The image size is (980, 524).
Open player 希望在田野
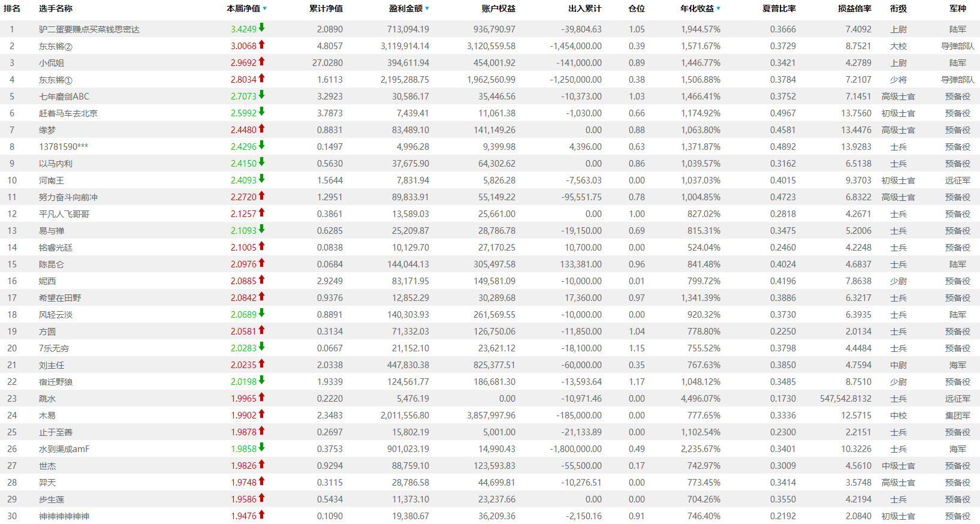tap(60, 298)
